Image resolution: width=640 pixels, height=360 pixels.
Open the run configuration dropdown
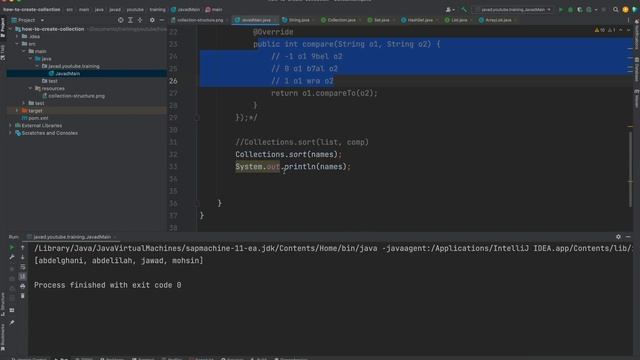click(513, 9)
